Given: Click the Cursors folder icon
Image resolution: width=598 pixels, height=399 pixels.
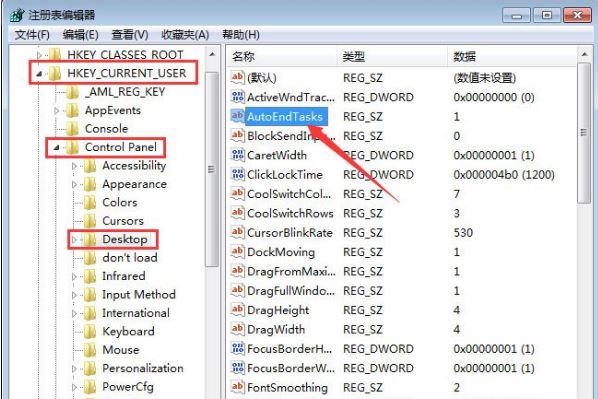Looking at the screenshot, I should [x=90, y=220].
